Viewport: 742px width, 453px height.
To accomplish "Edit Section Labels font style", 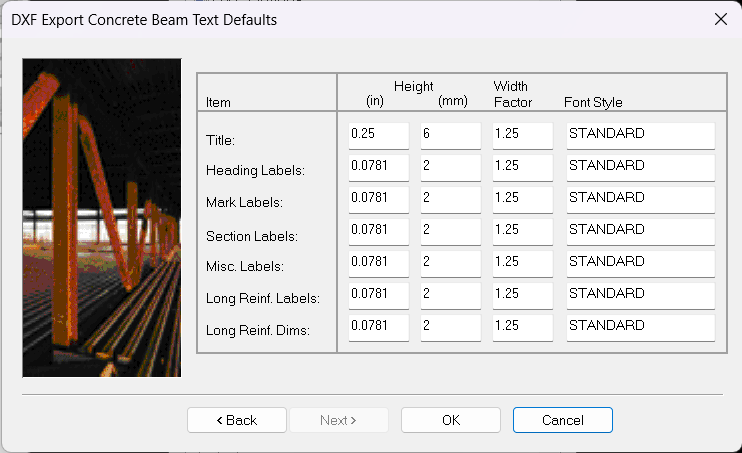I will 640,230.
